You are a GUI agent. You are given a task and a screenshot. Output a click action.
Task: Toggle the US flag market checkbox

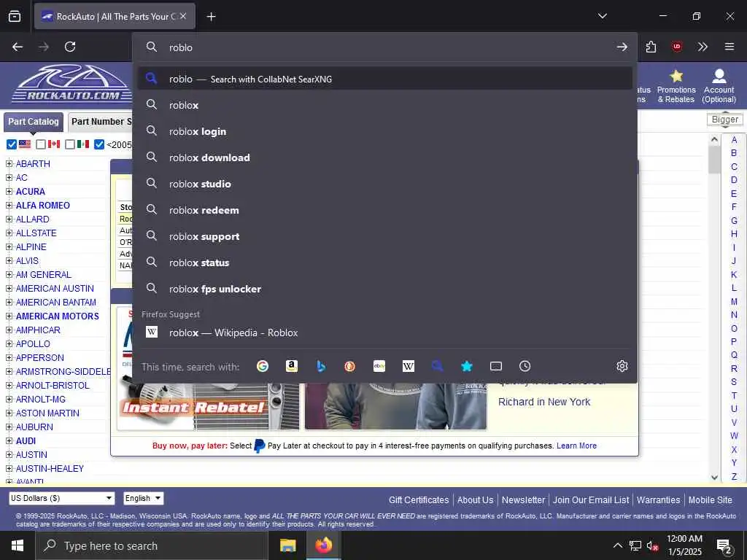pos(12,144)
